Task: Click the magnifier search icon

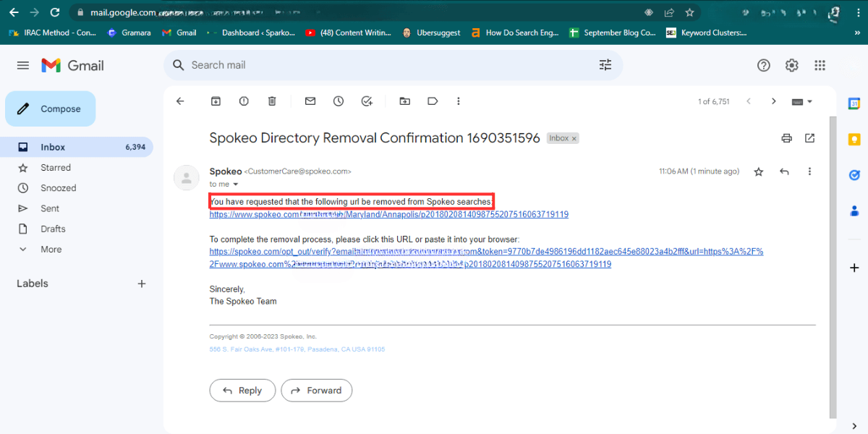Action: [179, 65]
